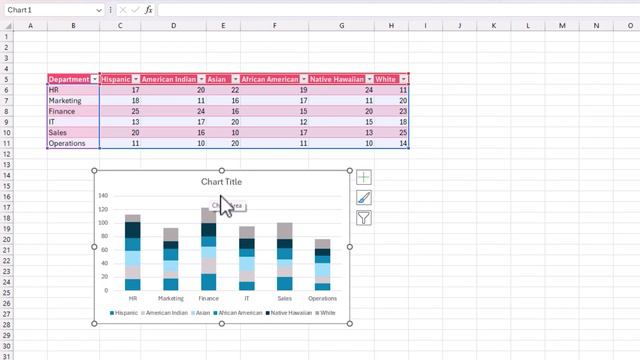This screenshot has width=640, height=360.
Task: Click the Marketing stacked column in chart
Action: tap(171, 259)
